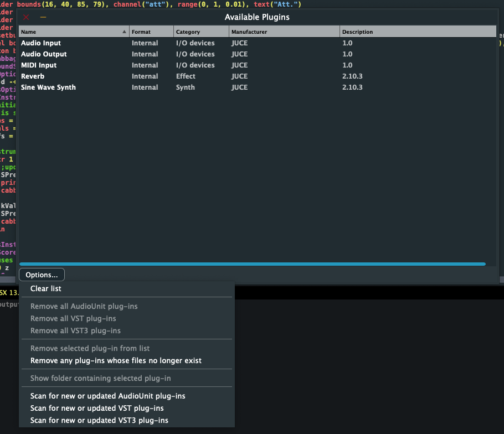Screen dimensions: 504x434
Task: Click Internal format of MIDI Input
Action: click(x=145, y=65)
